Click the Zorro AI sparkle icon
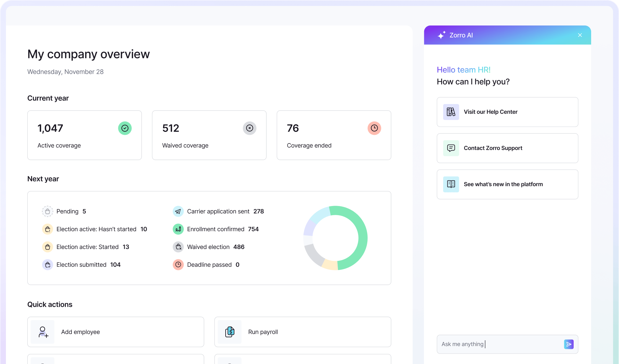Viewport: 619px width, 364px height. click(442, 35)
